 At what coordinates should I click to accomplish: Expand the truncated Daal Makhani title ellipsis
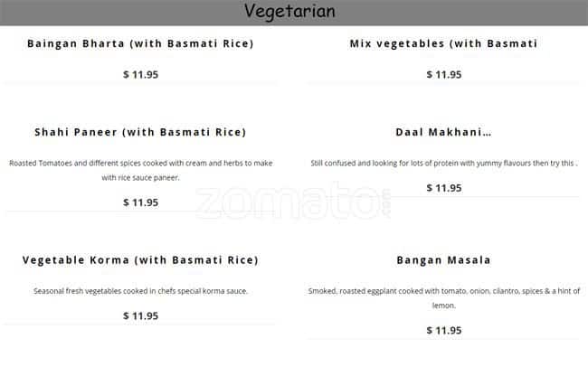pyautogui.click(x=487, y=134)
